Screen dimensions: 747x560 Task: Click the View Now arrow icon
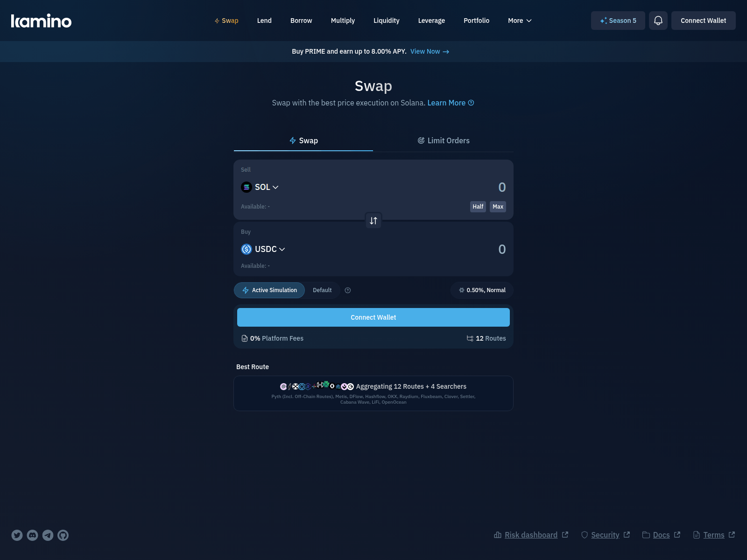click(446, 52)
